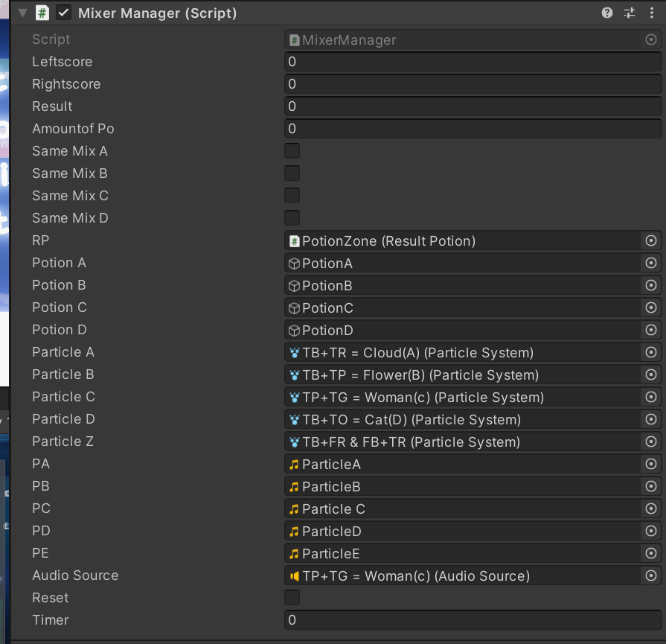Check the Same Mix D option
The image size is (666, 644).
coord(292,217)
